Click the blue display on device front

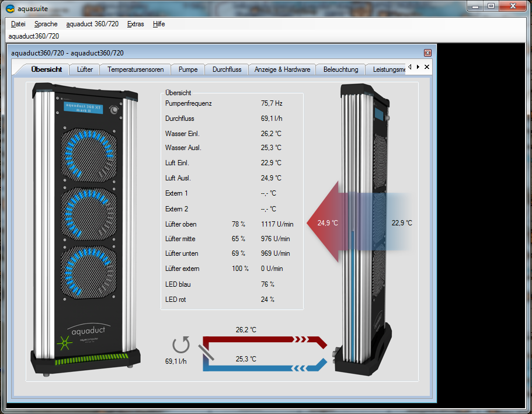pyautogui.click(x=83, y=108)
